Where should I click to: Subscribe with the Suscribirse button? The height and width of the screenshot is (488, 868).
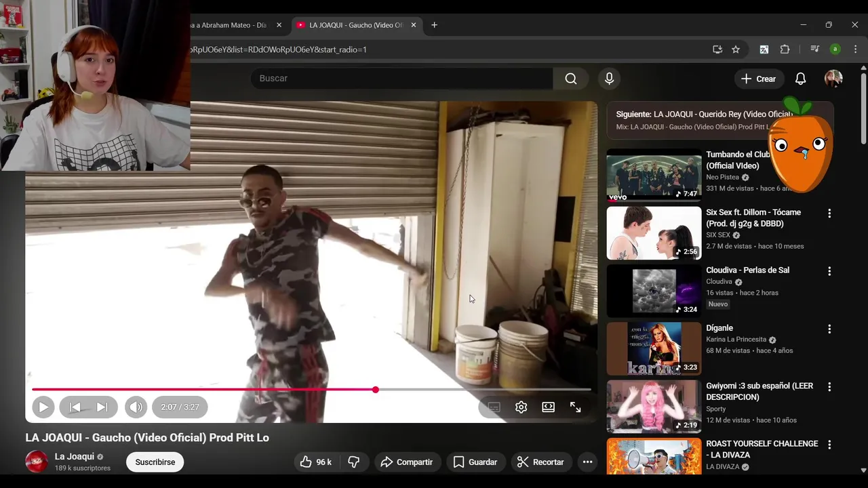[155, 462]
